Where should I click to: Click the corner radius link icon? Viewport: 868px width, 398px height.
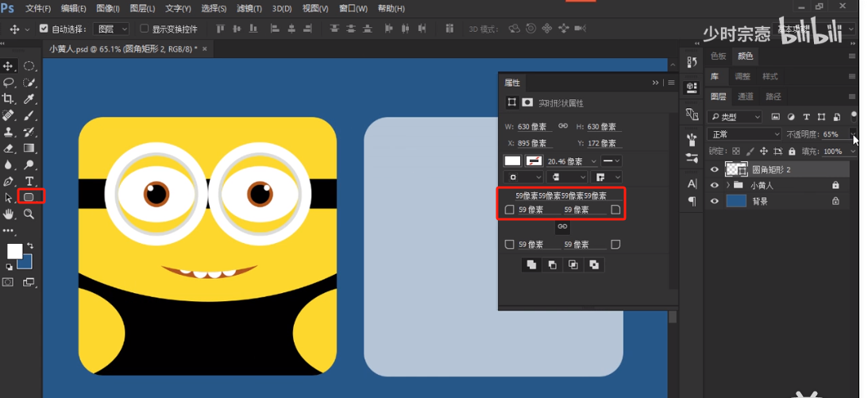click(562, 227)
